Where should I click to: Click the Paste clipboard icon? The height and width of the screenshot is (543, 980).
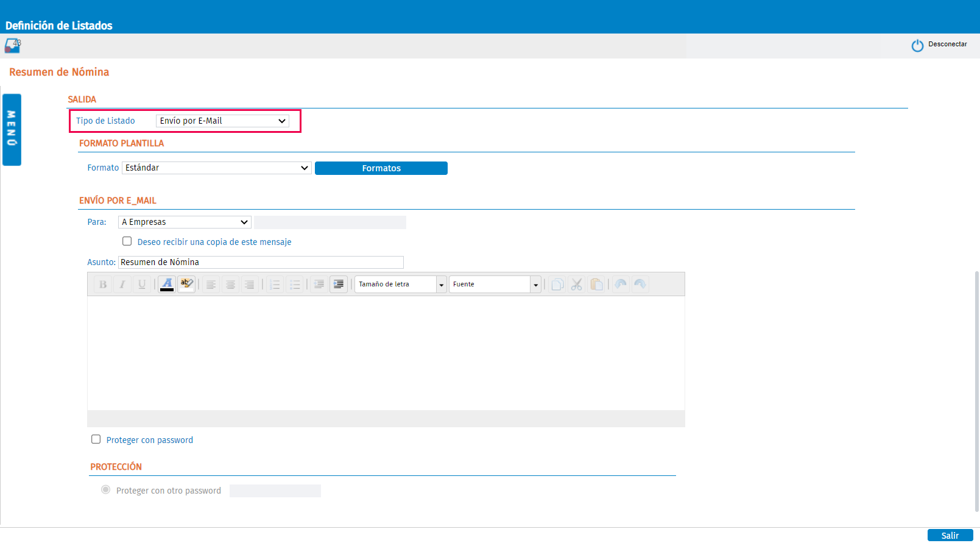[596, 284]
